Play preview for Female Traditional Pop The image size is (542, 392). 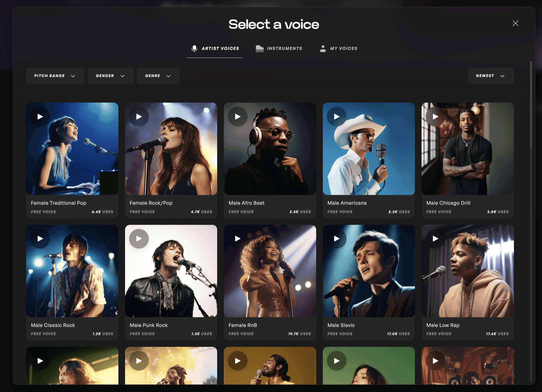pos(40,117)
